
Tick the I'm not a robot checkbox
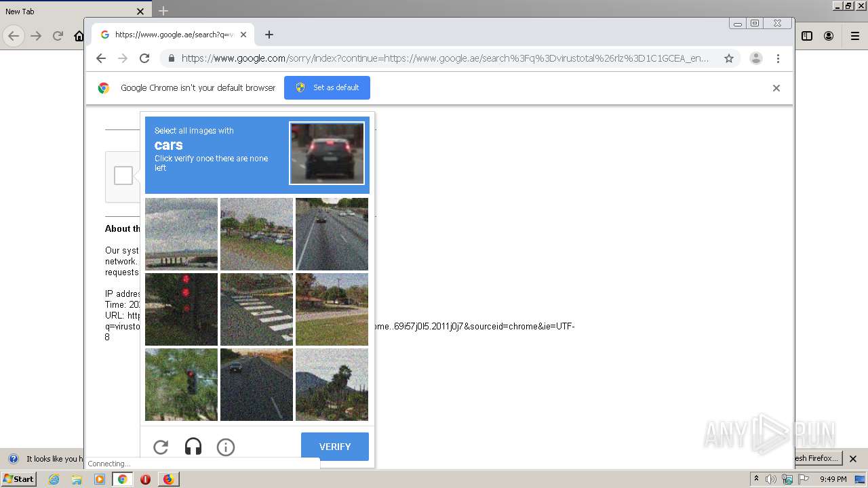(123, 176)
